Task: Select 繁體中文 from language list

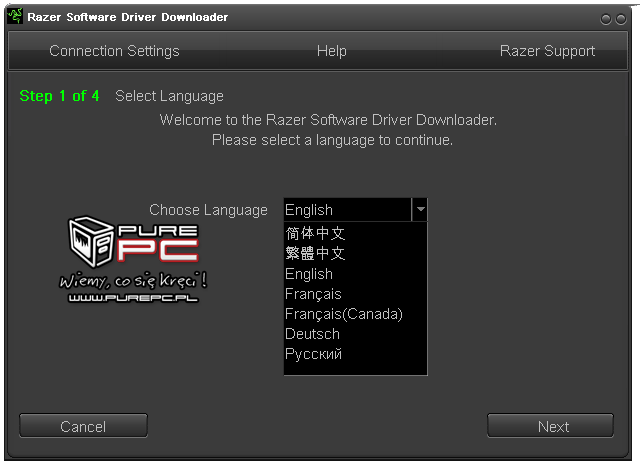Action: coord(355,253)
